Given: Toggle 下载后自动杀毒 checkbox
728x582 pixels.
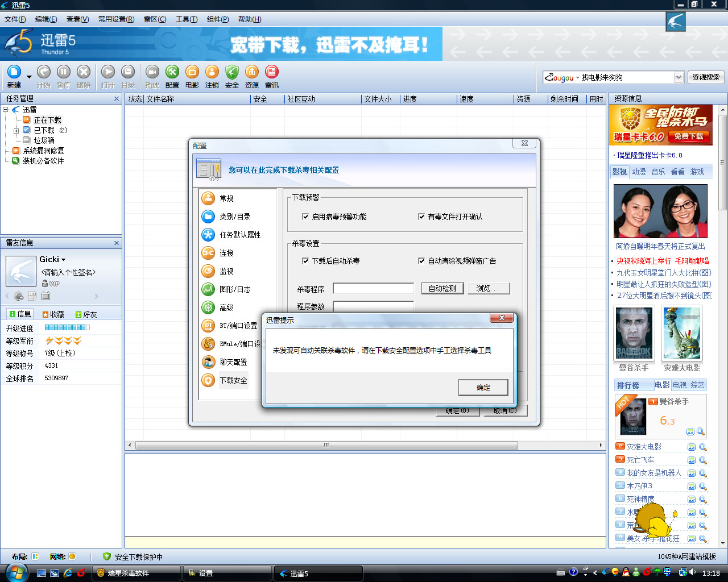Looking at the screenshot, I should tap(305, 261).
